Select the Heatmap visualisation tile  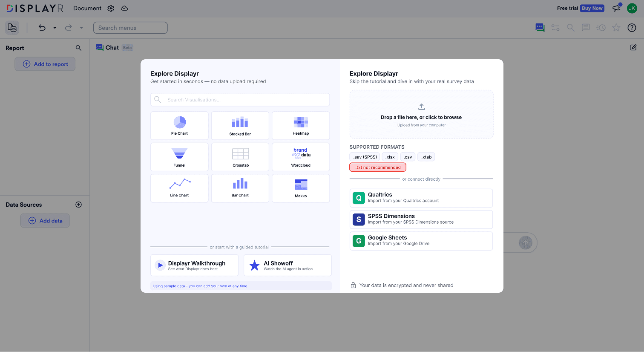(301, 126)
